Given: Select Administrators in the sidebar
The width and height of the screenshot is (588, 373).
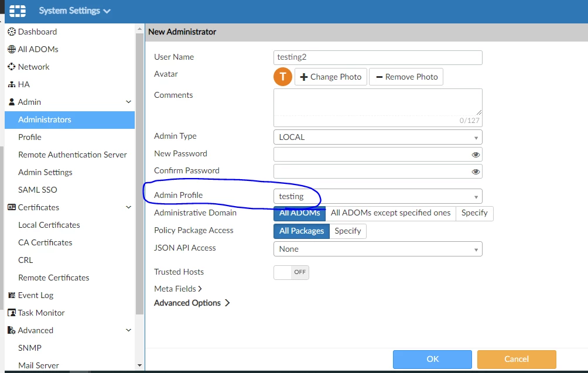Looking at the screenshot, I should pos(70,119).
